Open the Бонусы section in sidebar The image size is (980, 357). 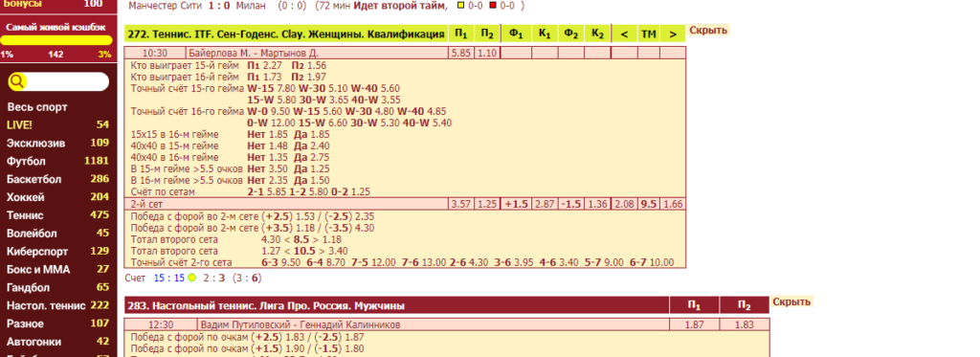pyautogui.click(x=24, y=4)
